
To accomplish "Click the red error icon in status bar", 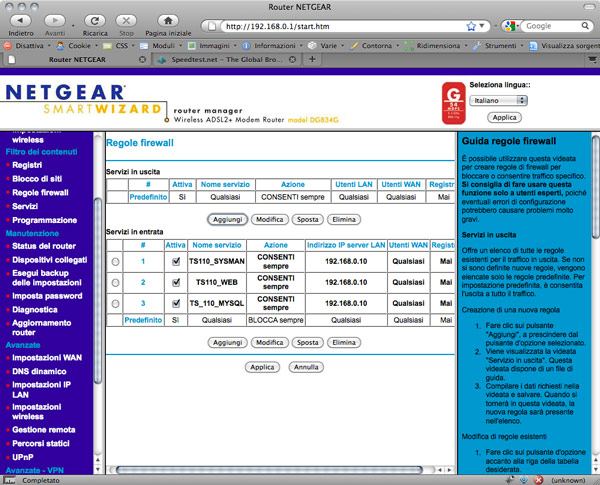I will tap(538, 480).
